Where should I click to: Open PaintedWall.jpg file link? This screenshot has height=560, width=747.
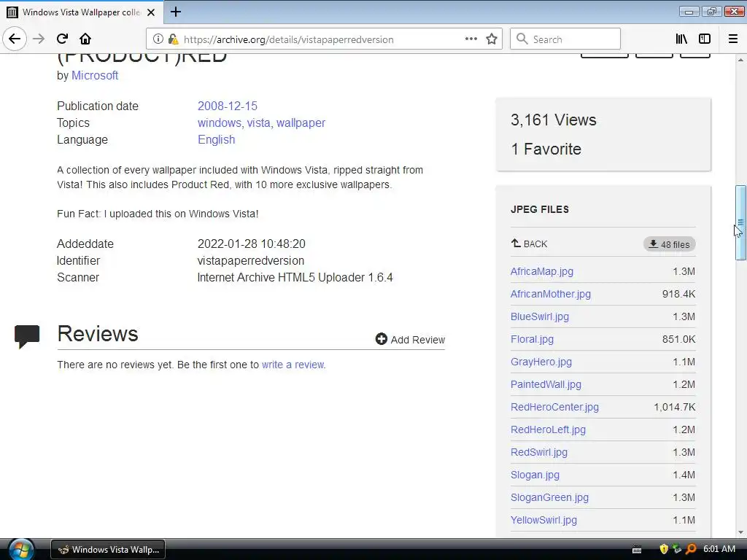click(546, 384)
